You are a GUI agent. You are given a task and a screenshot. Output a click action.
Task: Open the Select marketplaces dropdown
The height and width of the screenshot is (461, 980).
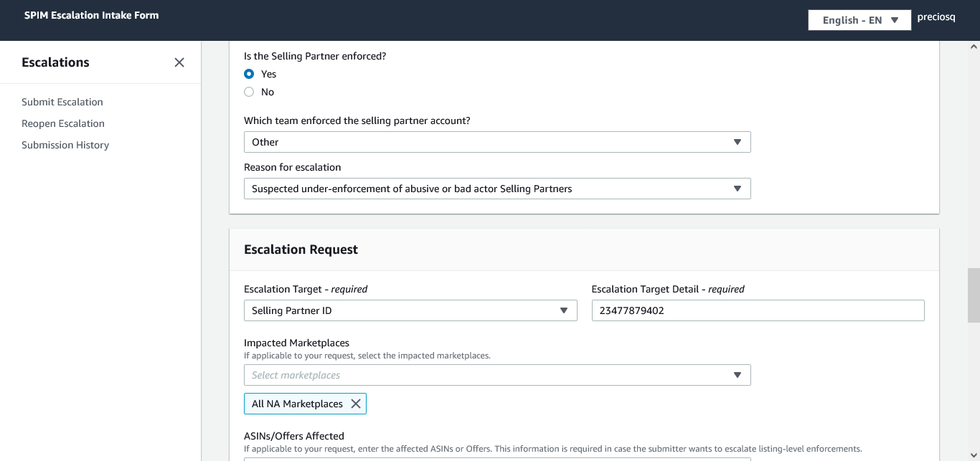click(x=496, y=375)
